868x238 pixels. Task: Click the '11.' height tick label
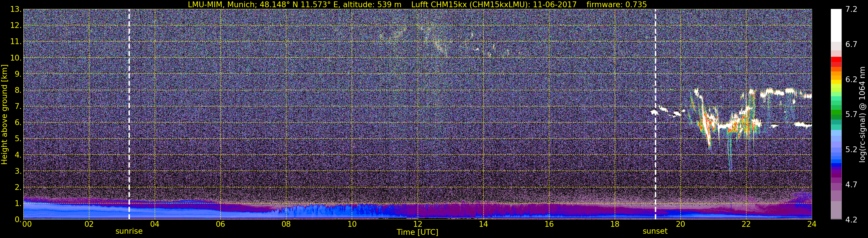pos(16,41)
